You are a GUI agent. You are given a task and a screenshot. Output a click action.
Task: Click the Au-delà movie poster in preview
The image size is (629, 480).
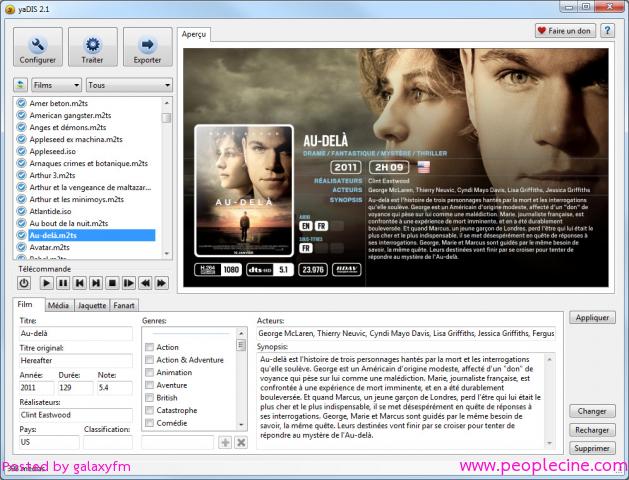point(244,190)
